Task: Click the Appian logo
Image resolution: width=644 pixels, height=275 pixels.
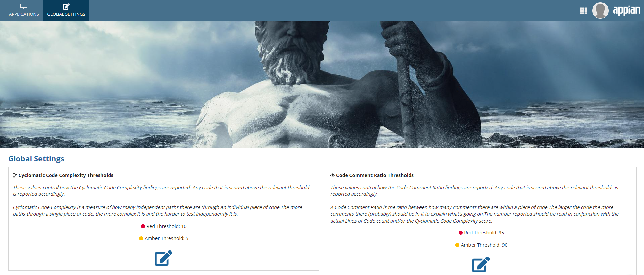Action: coord(626,11)
